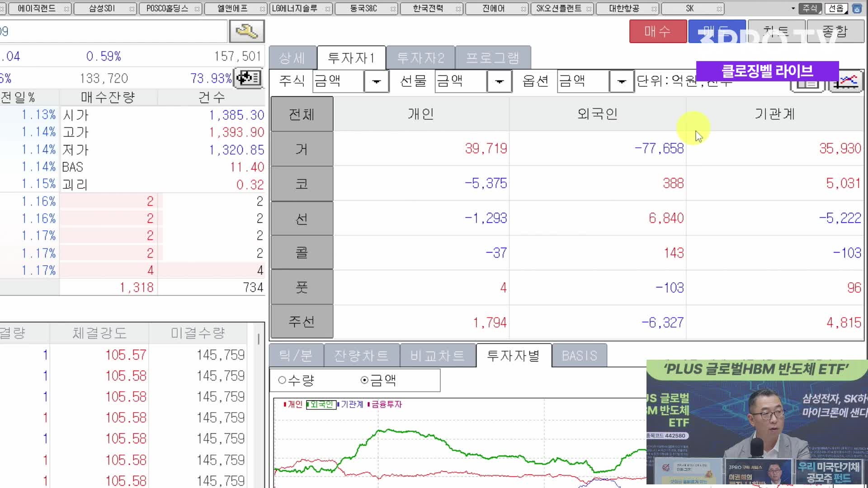Close the 삼성SDI stock tab

[132, 9]
